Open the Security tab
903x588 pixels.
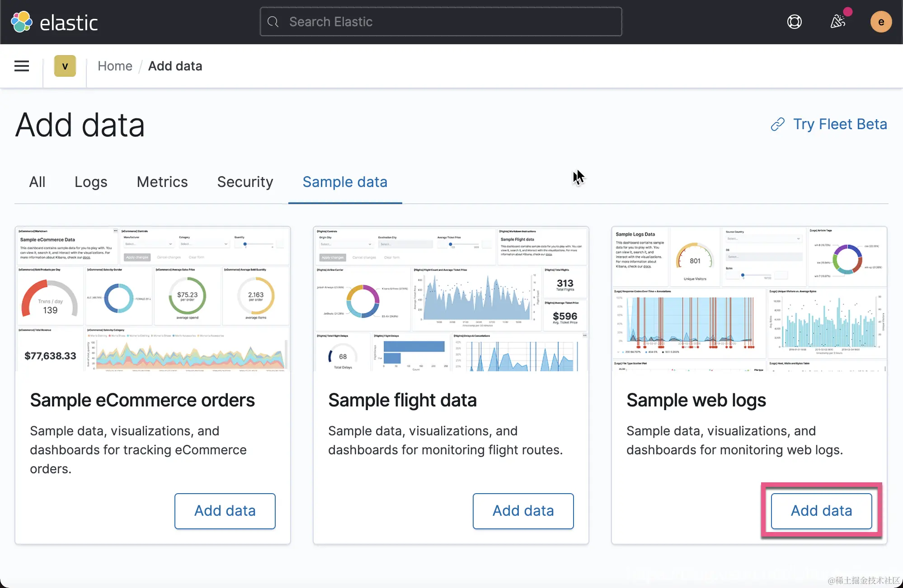coord(245,182)
